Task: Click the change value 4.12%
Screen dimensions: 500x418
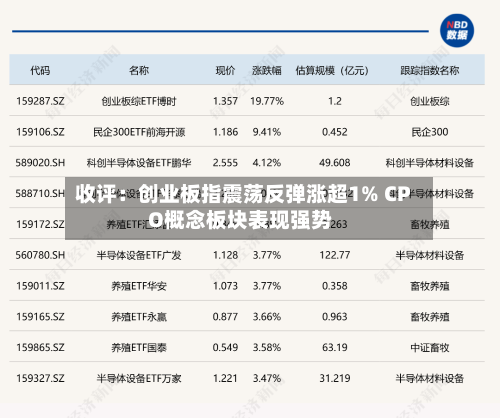Action: pyautogui.click(x=267, y=163)
